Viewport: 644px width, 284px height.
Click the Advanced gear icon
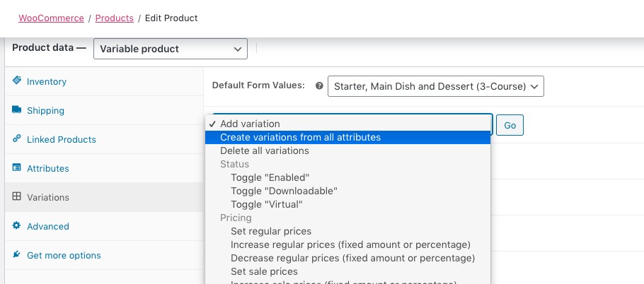16,226
